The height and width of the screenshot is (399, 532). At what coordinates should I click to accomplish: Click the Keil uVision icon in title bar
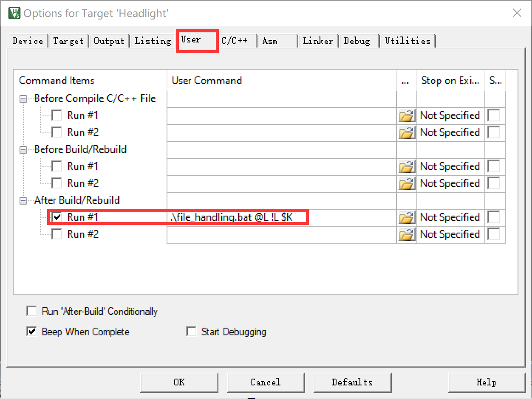click(x=14, y=13)
